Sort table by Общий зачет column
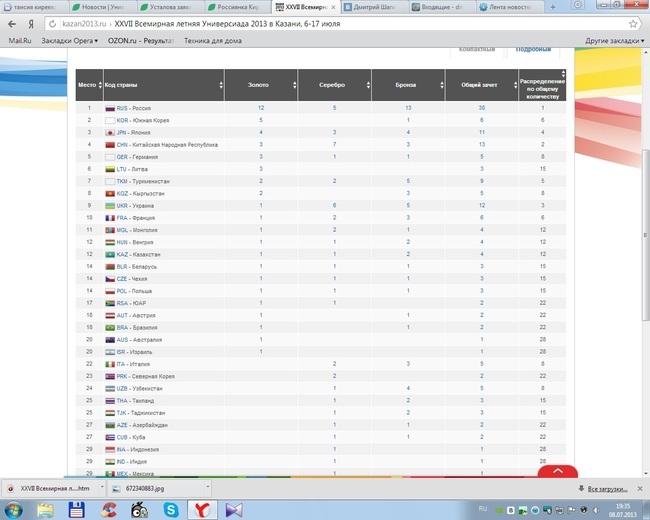Screen dimensions: 650x520 tap(481, 85)
